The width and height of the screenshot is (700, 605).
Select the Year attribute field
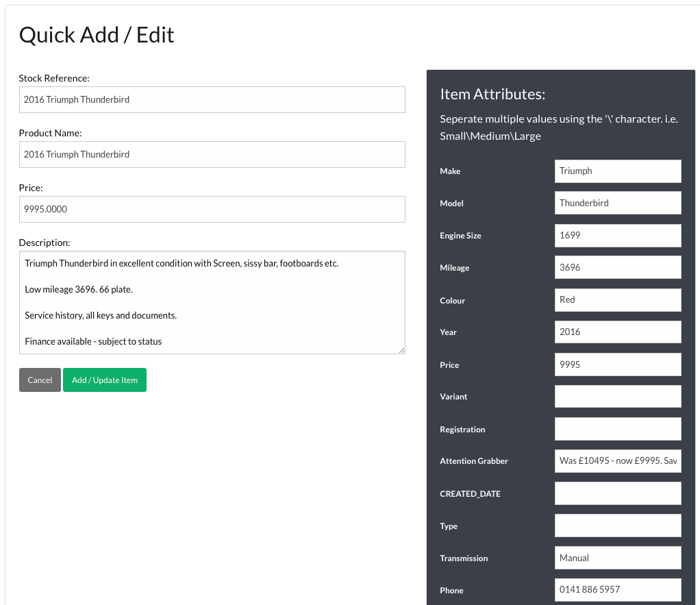(617, 332)
